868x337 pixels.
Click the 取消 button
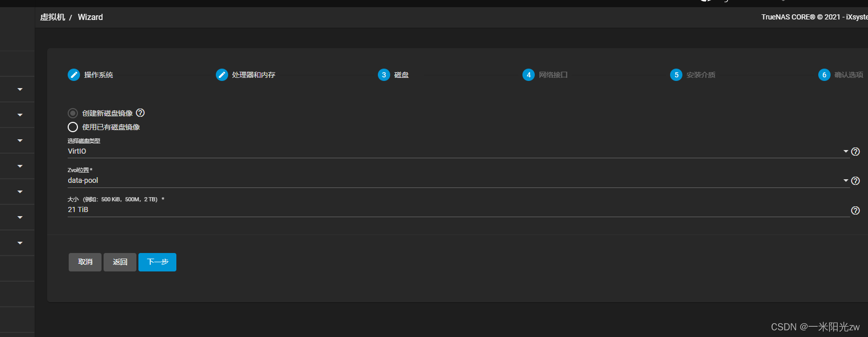(85, 262)
